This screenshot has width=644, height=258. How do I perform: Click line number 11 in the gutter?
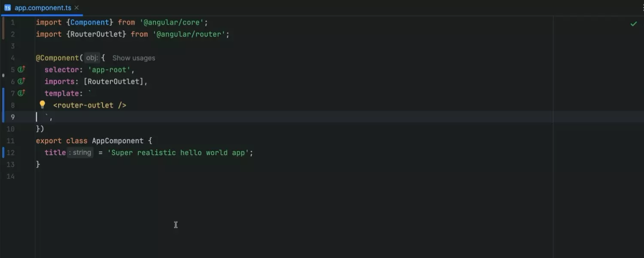(x=11, y=141)
